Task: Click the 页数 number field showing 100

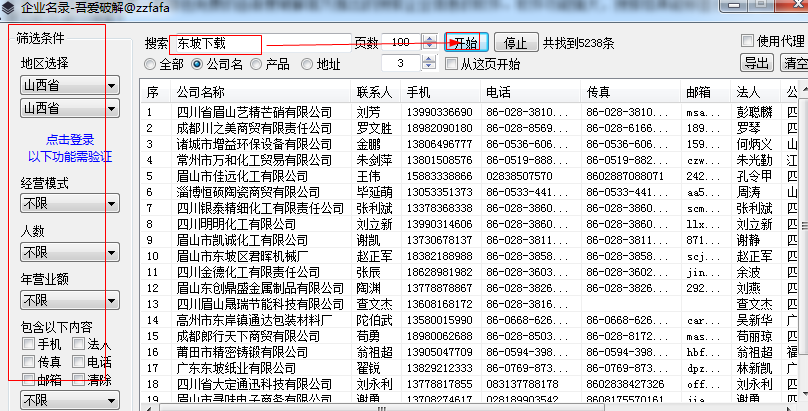Action: click(x=401, y=43)
